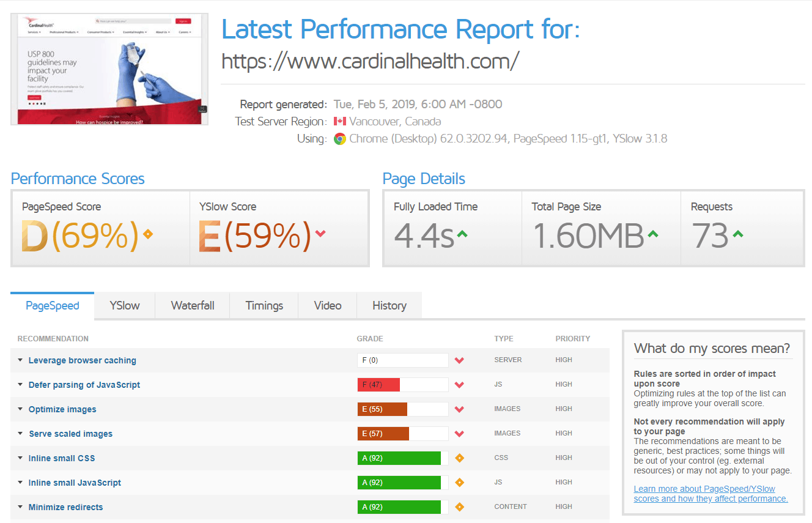Click the https://www.cardinalhealth.com/ URL text
This screenshot has width=812, height=523.
tap(371, 61)
